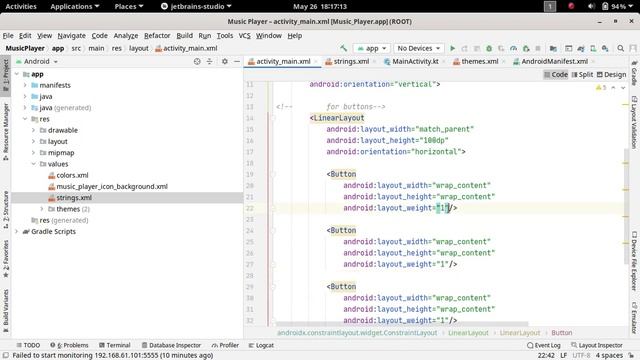Select colors.xml in project tree
Viewport: 640px width, 360px height.
72,175
